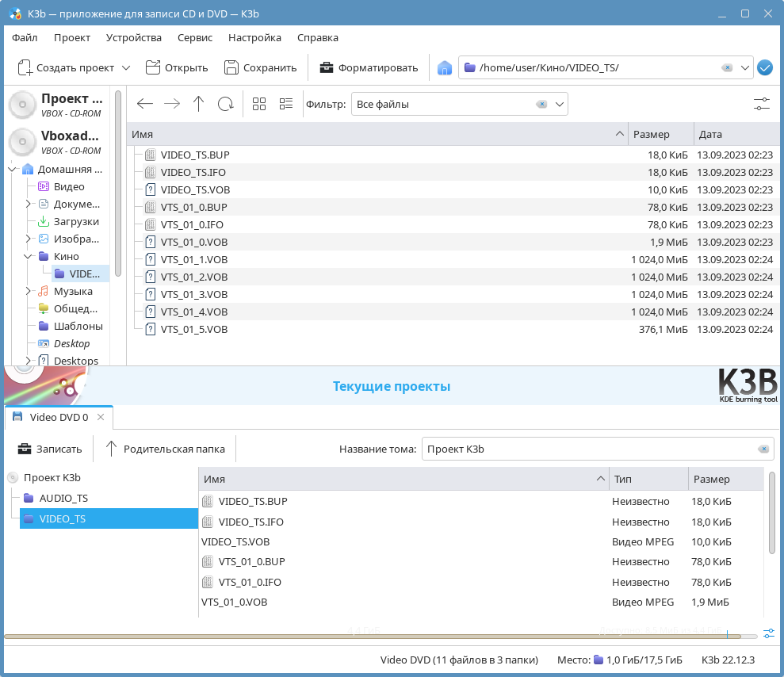Select the AUDIO_TS folder in the project tree
The width and height of the screenshot is (784, 677).
pyautogui.click(x=63, y=498)
